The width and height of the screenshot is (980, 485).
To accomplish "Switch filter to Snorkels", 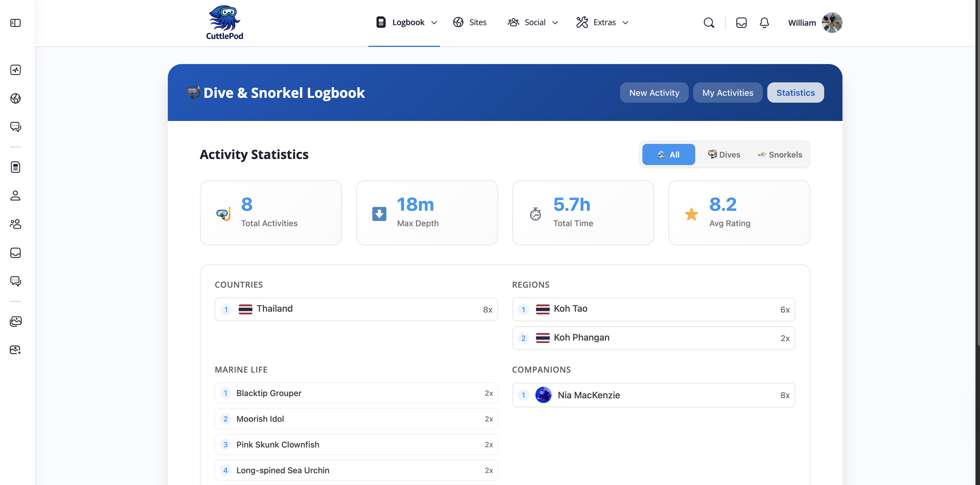I will click(x=780, y=154).
